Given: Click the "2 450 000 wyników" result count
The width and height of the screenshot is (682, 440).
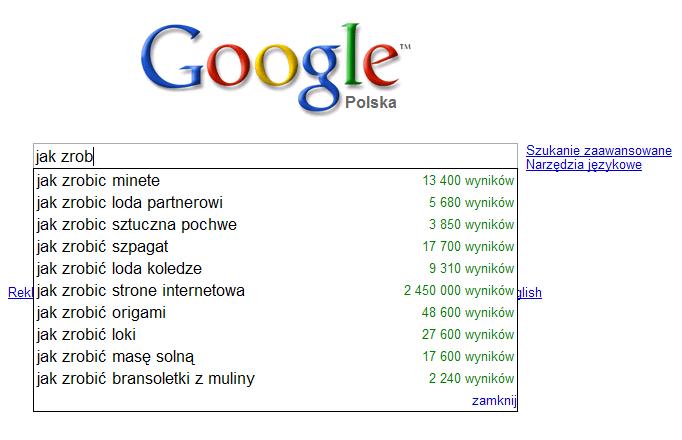Looking at the screenshot, I should click(x=459, y=291).
